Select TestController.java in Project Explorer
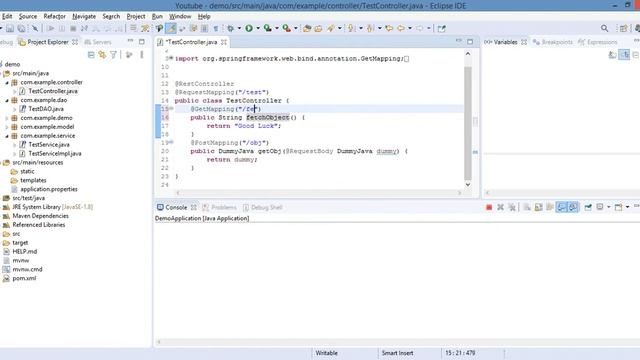 tap(53, 91)
